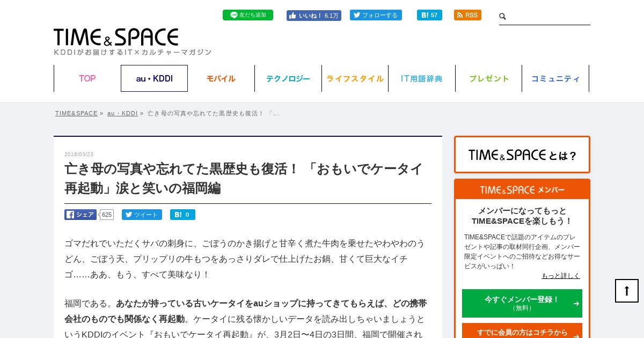Click the article date 2018/03/23

pos(79,155)
